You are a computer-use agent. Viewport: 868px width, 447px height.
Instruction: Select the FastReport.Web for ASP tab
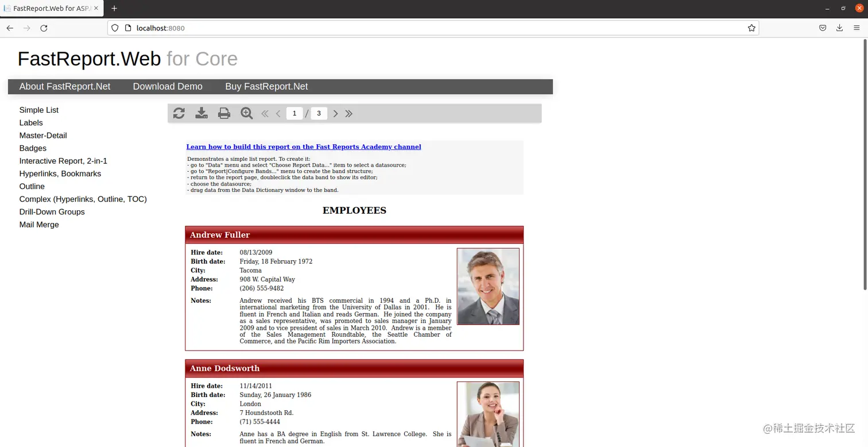pyautogui.click(x=52, y=8)
